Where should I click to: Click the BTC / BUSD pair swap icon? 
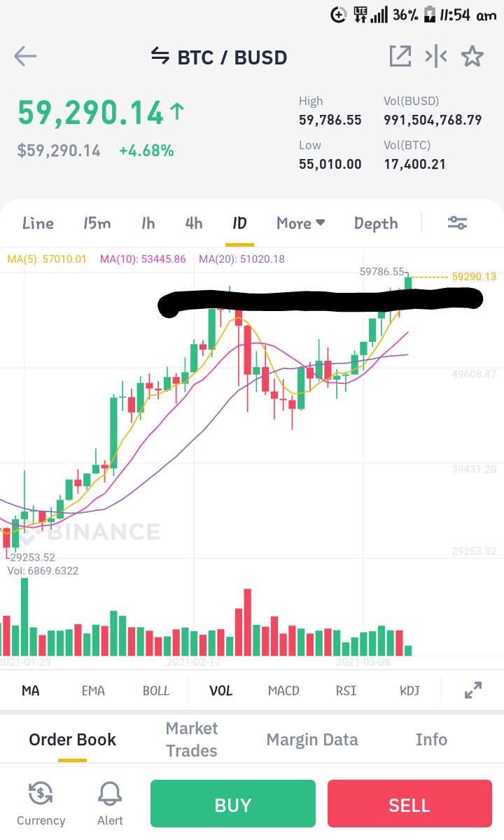[160, 55]
